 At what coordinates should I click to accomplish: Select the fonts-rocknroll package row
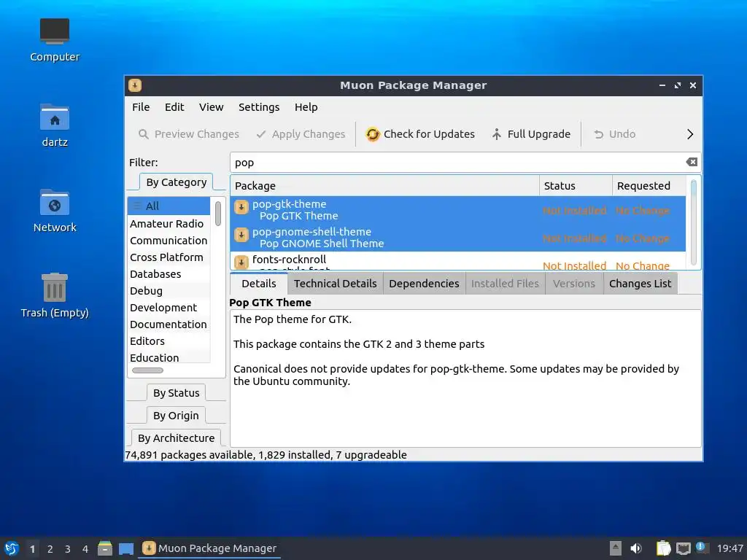458,262
